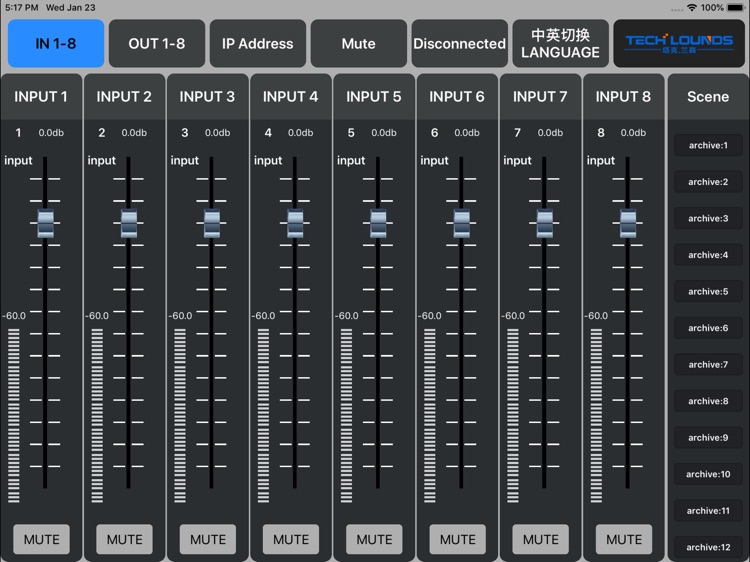Click the INPUT 5 fader knob
This screenshot has height=562, width=750.
(378, 223)
